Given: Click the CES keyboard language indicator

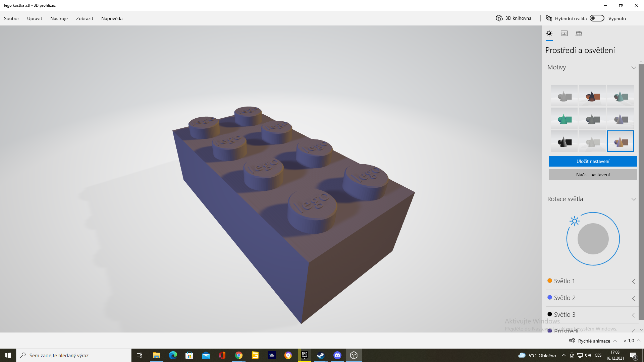Looking at the screenshot, I should pyautogui.click(x=598, y=355).
